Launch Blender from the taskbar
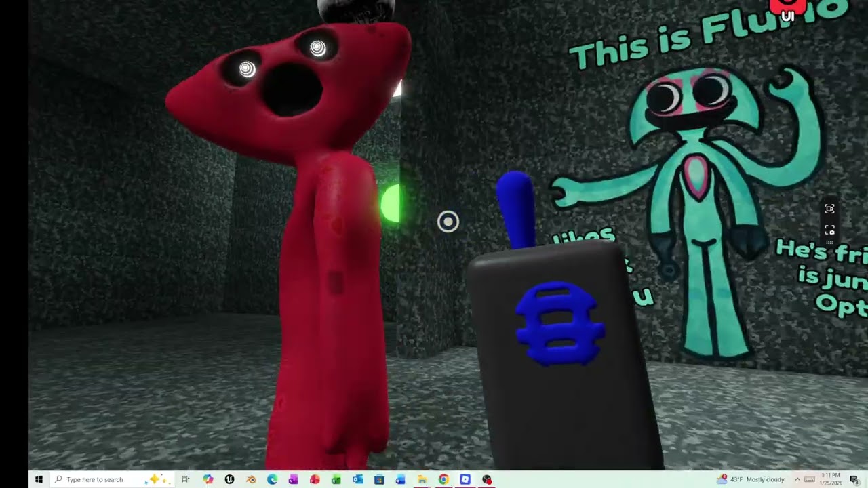This screenshot has height=488, width=868. tap(251, 479)
